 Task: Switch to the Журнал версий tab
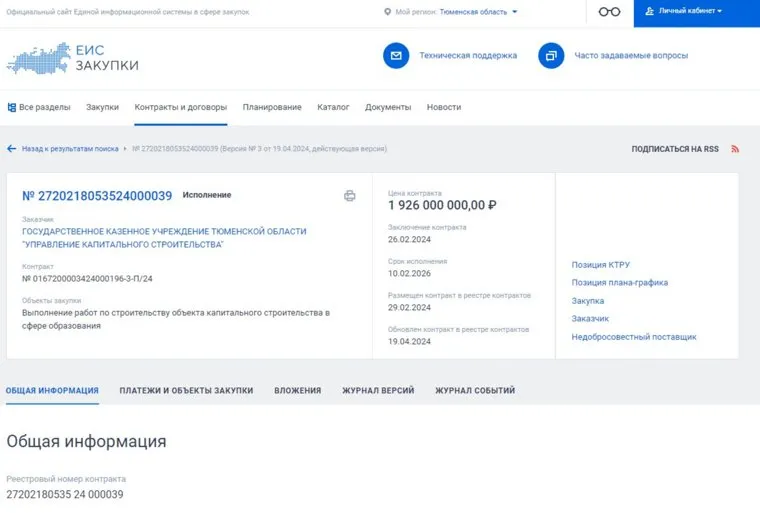point(378,390)
